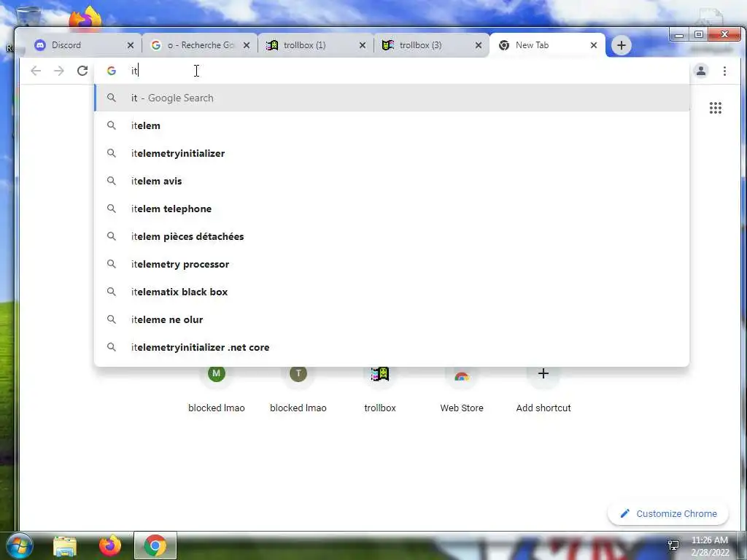This screenshot has height=560, width=747.
Task: Open a new tab with plus button
Action: point(621,45)
